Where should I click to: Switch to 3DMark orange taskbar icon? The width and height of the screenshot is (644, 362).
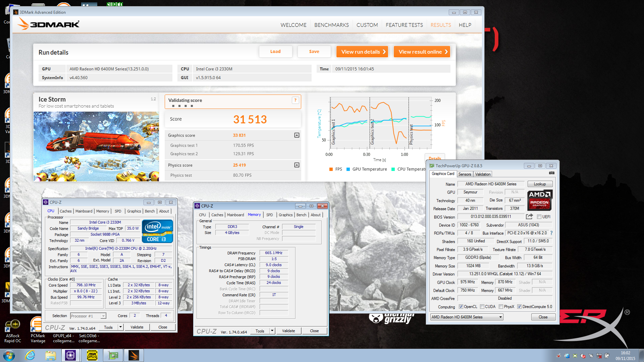tap(133, 355)
